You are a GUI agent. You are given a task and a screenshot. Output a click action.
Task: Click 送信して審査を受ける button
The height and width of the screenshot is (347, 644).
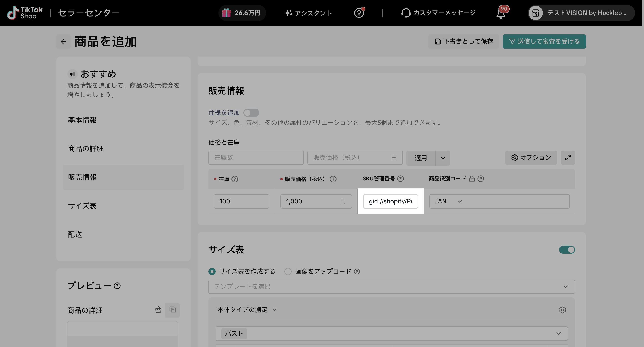544,42
